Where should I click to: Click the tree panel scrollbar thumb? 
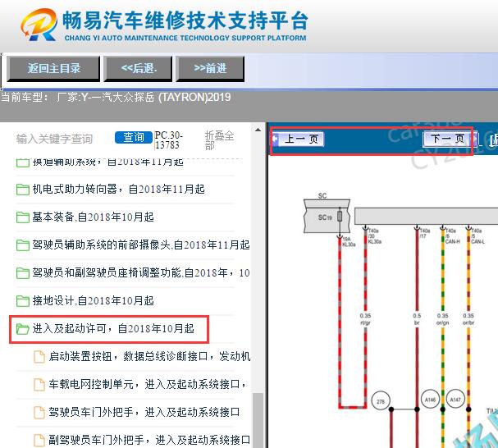[259, 420]
